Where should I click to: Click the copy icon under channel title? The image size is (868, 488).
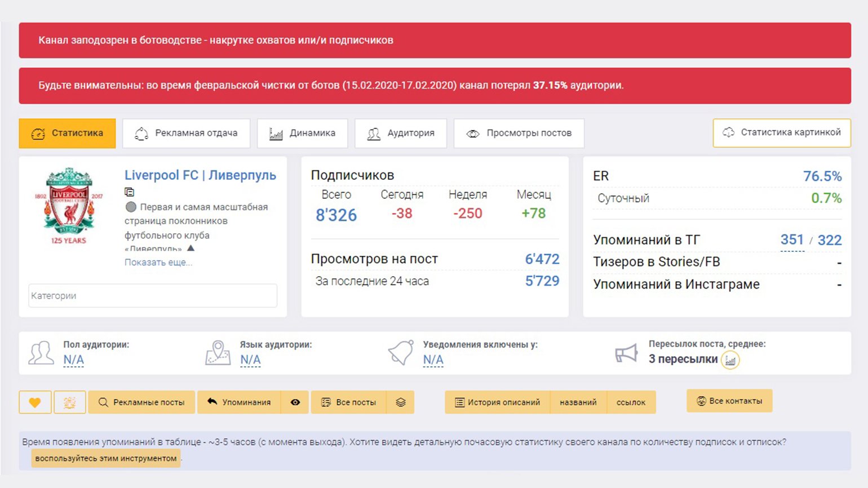(129, 192)
